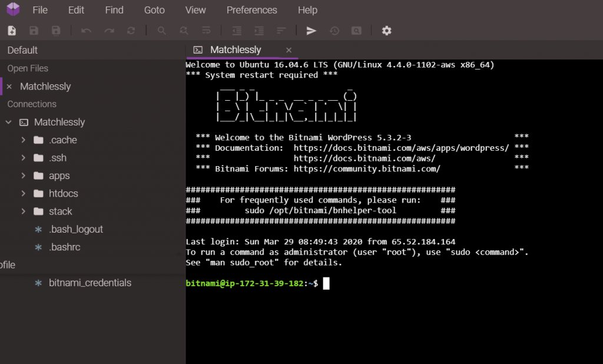Click the .ssh folder icon

pos(38,158)
